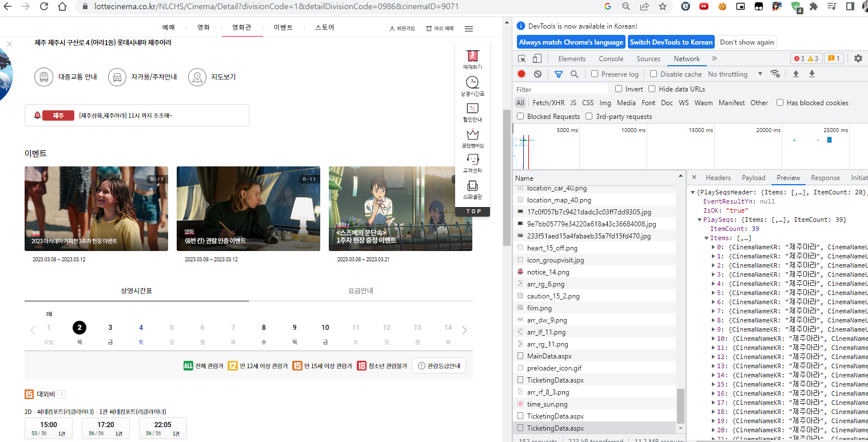The image size is (868, 442).
Task: Click the Import HAR upload arrow icon
Action: point(795,74)
